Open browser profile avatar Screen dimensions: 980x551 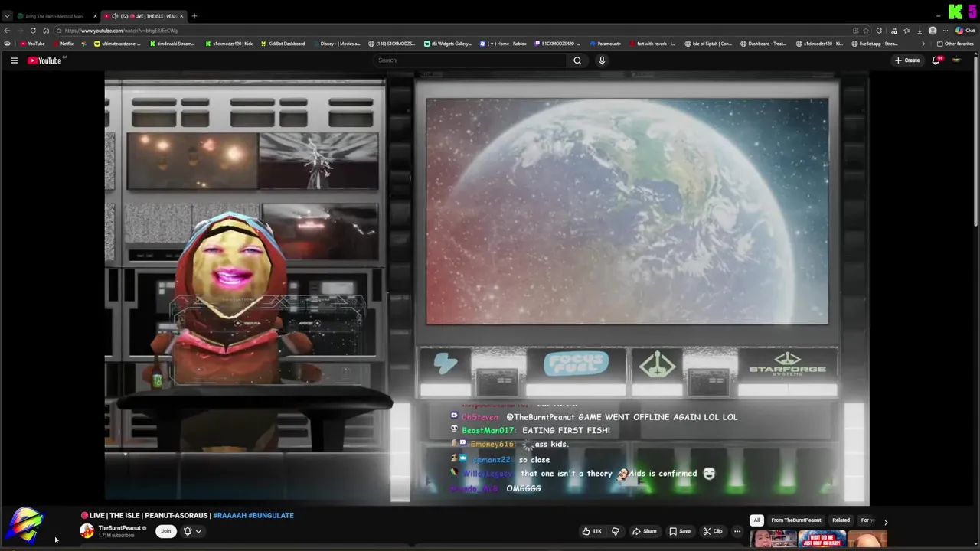click(x=933, y=31)
